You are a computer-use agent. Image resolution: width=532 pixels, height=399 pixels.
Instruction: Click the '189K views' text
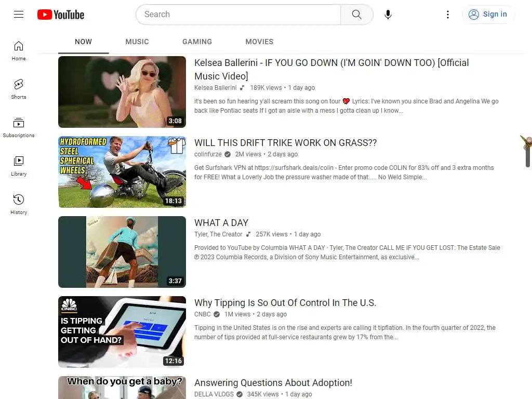tap(265, 88)
